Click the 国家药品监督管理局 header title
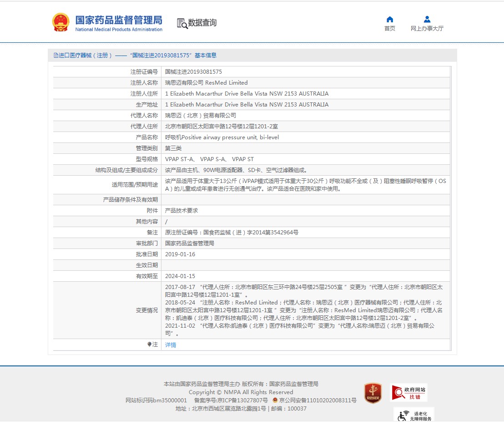 coord(119,20)
